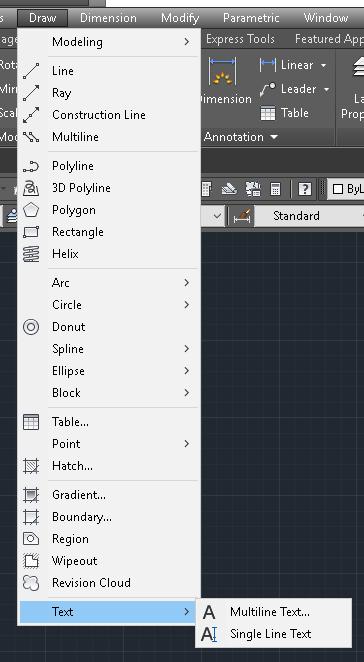Open the Sheet Set Manager toolbar icon

(229, 189)
